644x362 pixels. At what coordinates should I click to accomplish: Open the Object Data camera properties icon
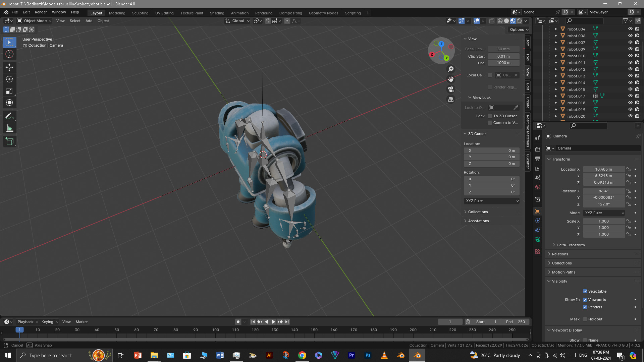(x=538, y=239)
